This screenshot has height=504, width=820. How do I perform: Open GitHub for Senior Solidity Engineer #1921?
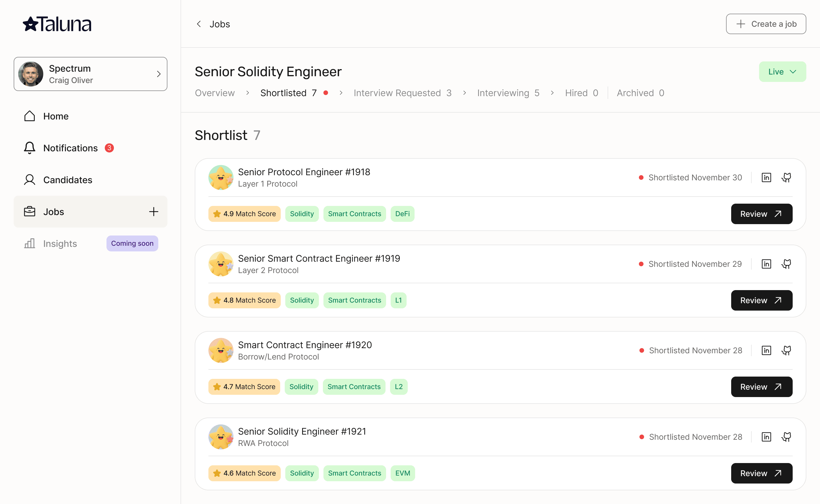786,437
